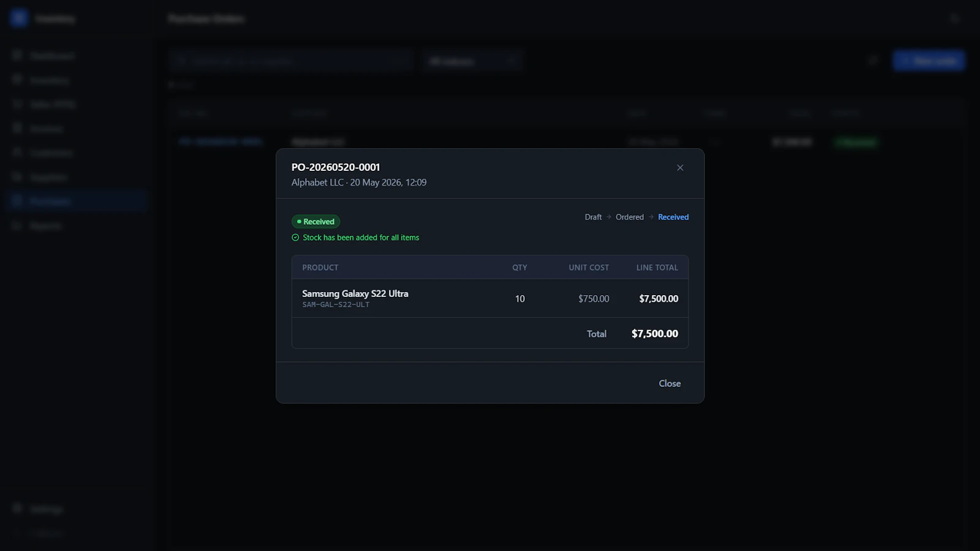
Task: Click 'Stock has been added for all items' message
Action: [361, 238]
